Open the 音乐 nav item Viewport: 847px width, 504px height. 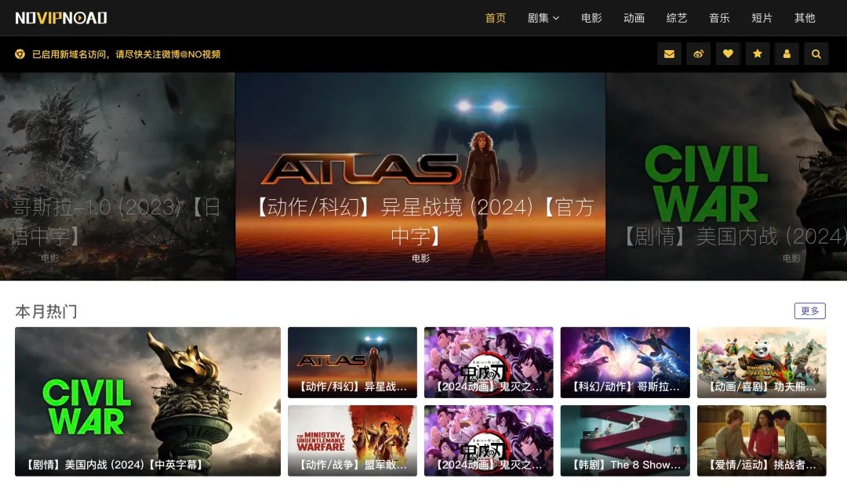(719, 18)
